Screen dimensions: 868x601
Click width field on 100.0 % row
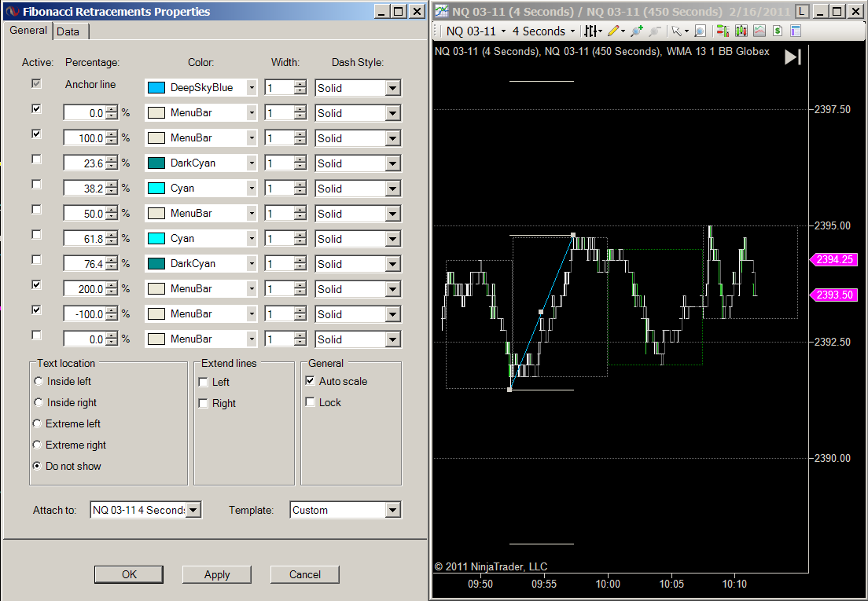point(280,138)
